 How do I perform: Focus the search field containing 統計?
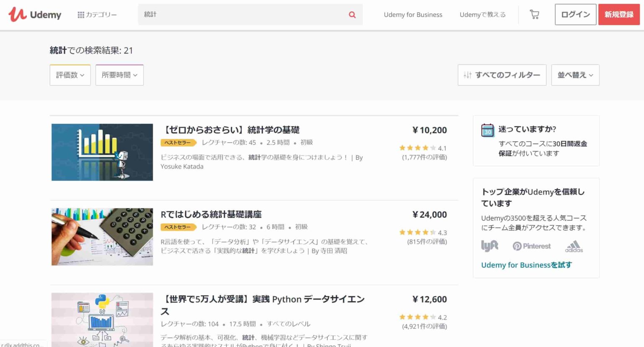point(243,15)
